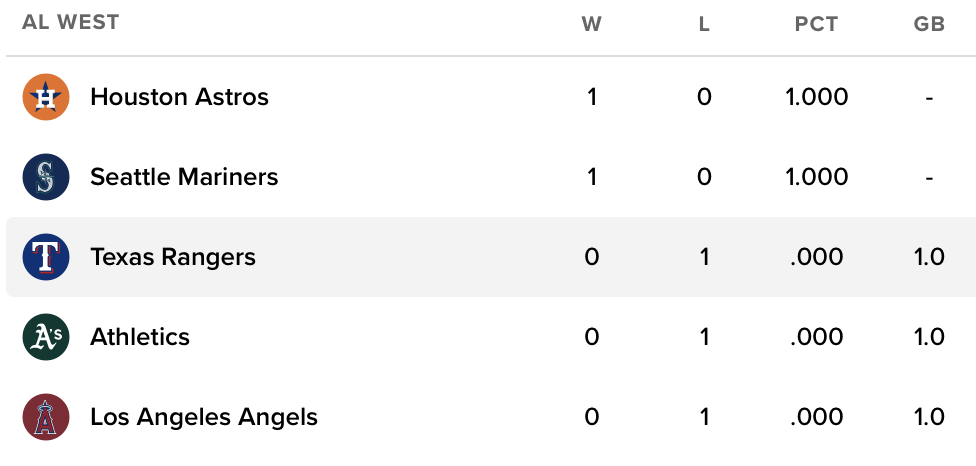This screenshot has width=976, height=466.
Task: Sort standings by the W column header
Action: point(592,24)
